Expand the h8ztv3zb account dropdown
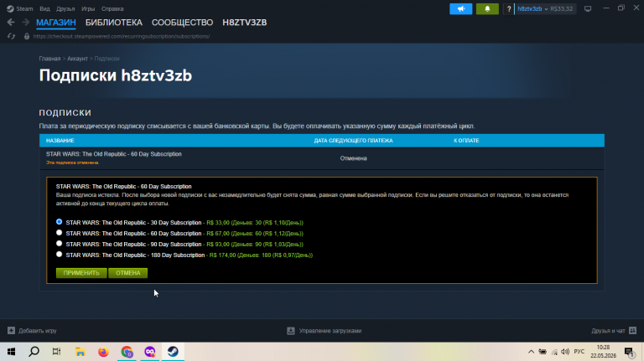This screenshot has height=361, width=644. tap(532, 8)
